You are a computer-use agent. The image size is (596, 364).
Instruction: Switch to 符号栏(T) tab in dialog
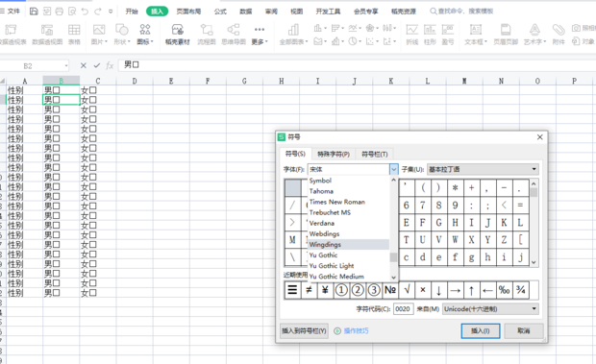(374, 154)
